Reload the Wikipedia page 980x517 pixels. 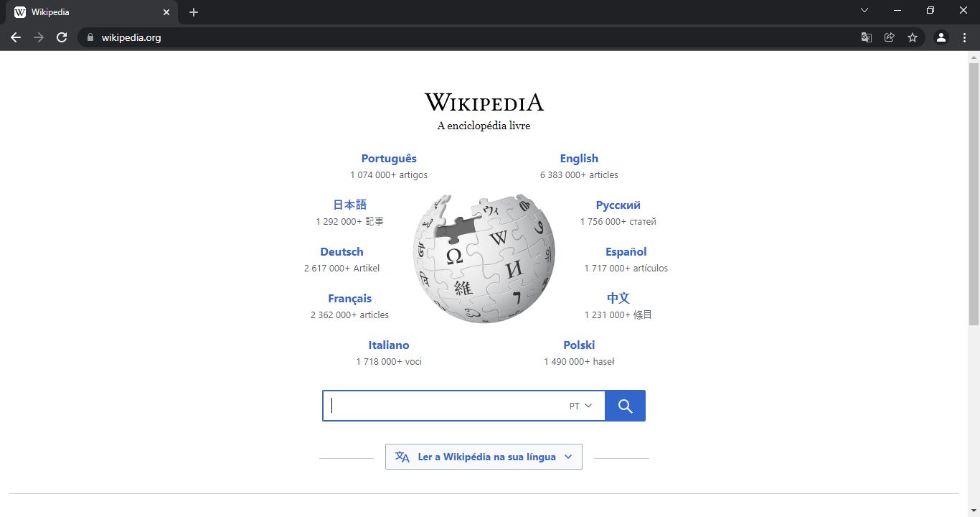(62, 37)
